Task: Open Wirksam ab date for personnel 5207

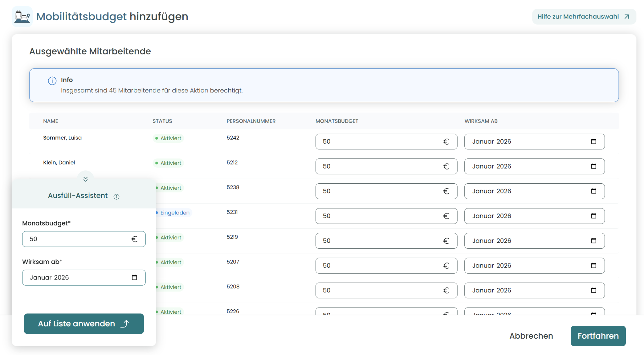Action: click(x=528, y=266)
